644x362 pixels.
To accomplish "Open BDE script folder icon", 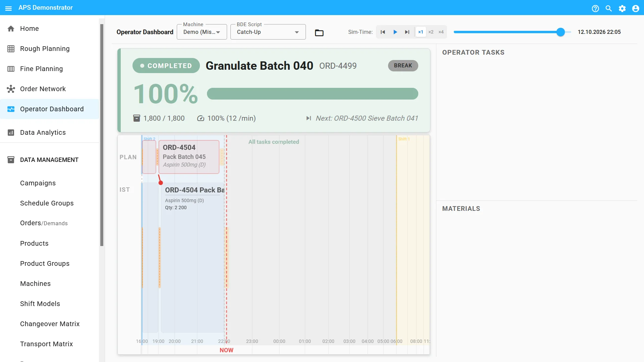I will pyautogui.click(x=319, y=33).
